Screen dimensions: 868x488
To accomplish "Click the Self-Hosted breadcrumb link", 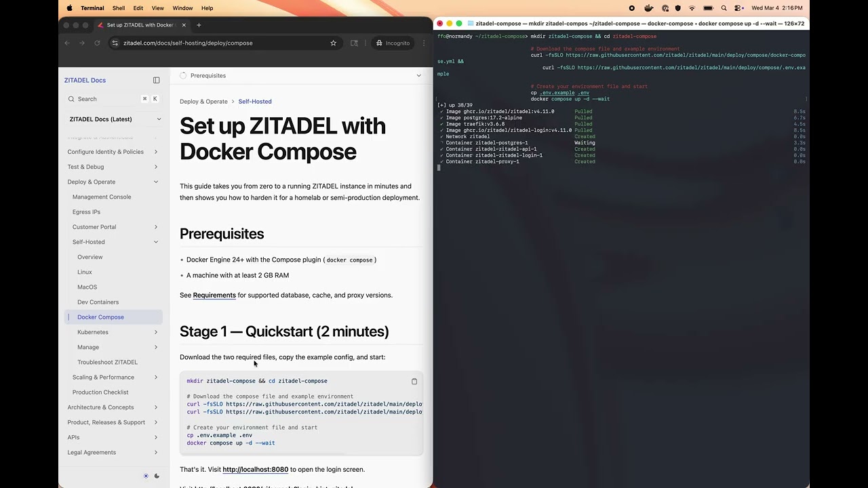I will point(255,102).
